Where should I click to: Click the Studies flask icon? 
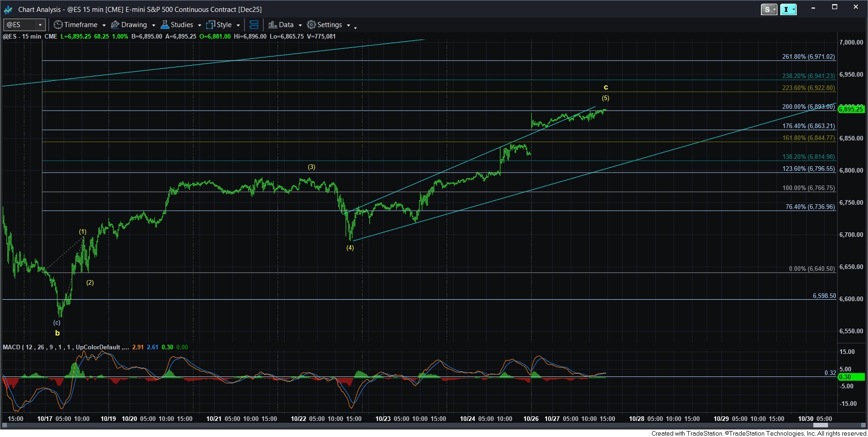pos(165,25)
